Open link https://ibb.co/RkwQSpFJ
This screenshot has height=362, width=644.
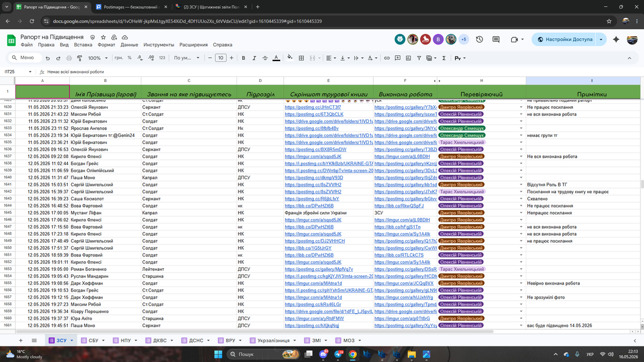[399, 206]
